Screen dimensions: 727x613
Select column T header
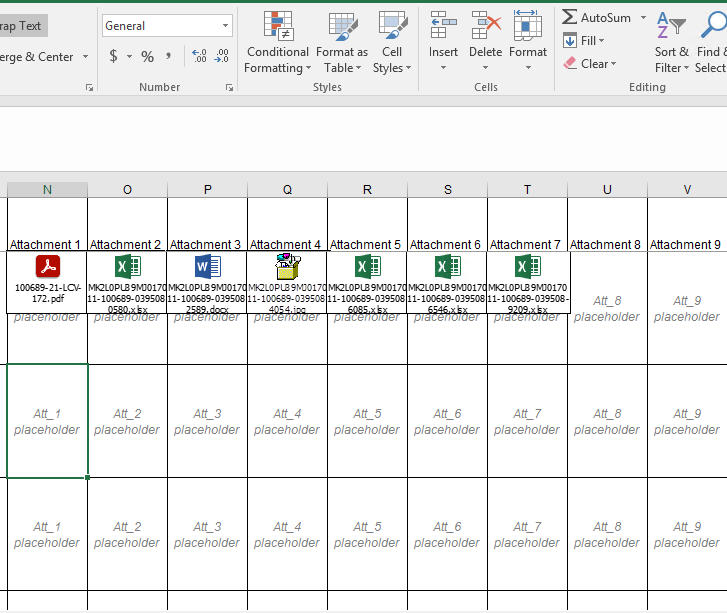527,190
